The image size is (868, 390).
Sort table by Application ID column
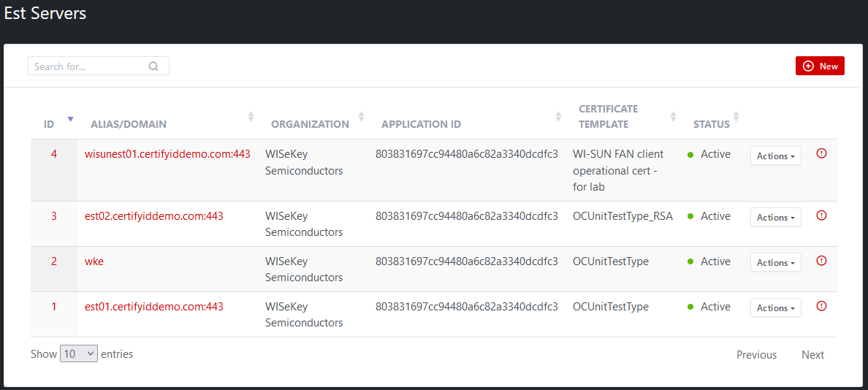pyautogui.click(x=558, y=117)
